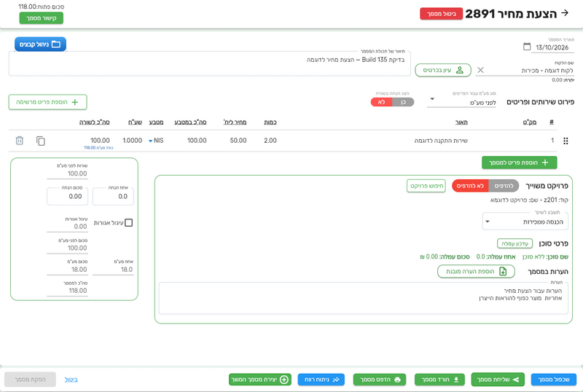Click the description cell שירות התקנה לדוגמה
583x392 pixels.
point(441,141)
